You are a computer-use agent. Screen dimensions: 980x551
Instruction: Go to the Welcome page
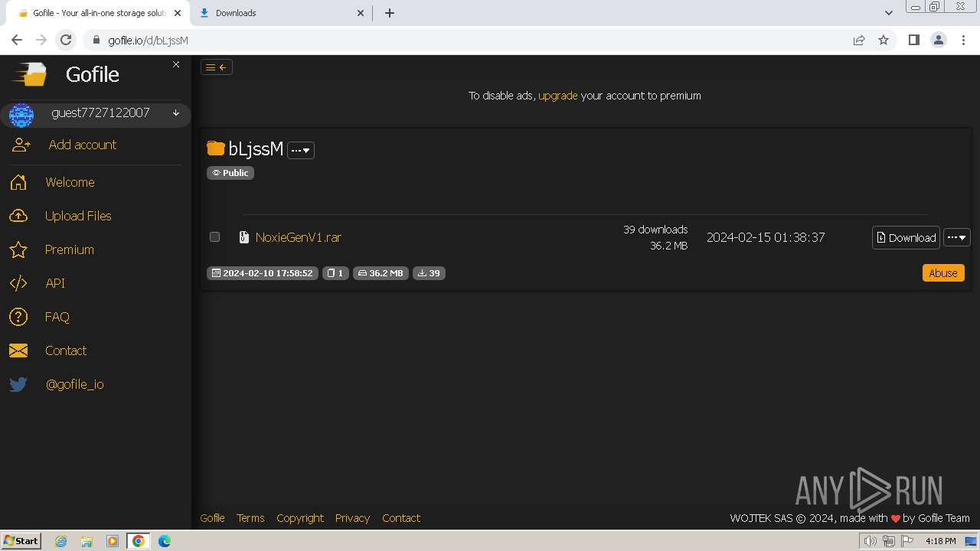pyautogui.click(x=70, y=182)
